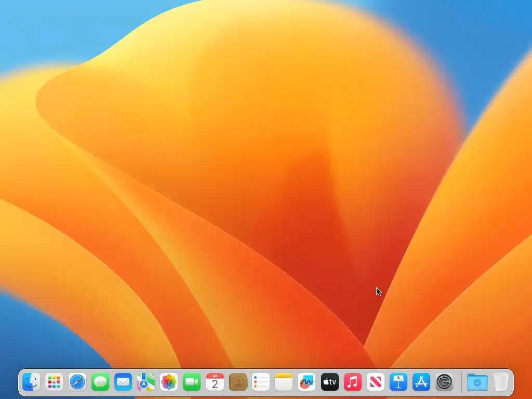Open the Mail app
Screen dimensions: 532x399
click(123, 382)
